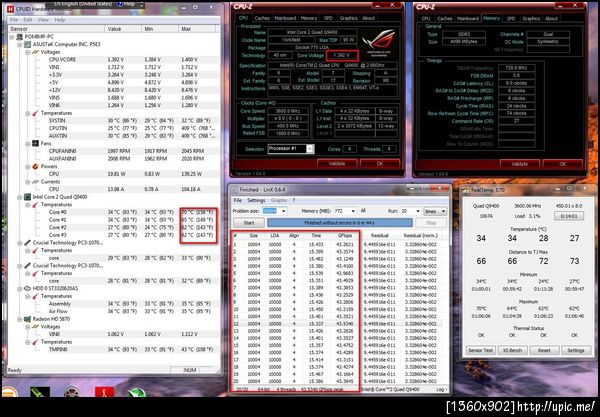Click the Max column header in HWMonitor
This screenshot has height=417, width=600.
197,29
